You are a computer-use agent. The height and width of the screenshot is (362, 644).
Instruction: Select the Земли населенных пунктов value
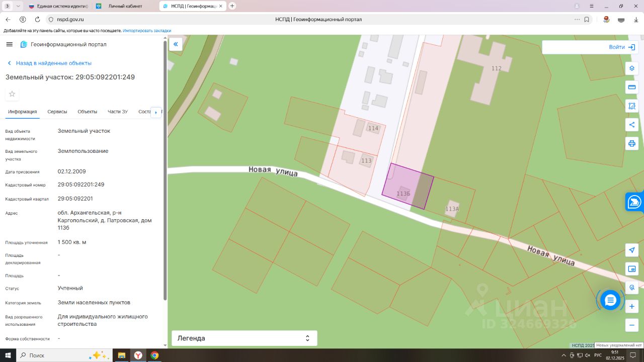tap(94, 303)
